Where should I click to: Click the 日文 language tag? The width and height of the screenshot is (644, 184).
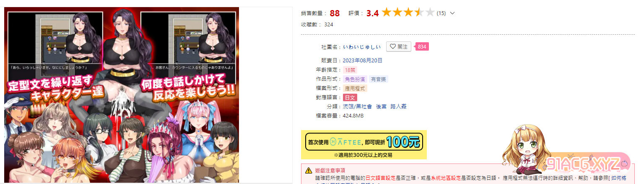(350, 97)
